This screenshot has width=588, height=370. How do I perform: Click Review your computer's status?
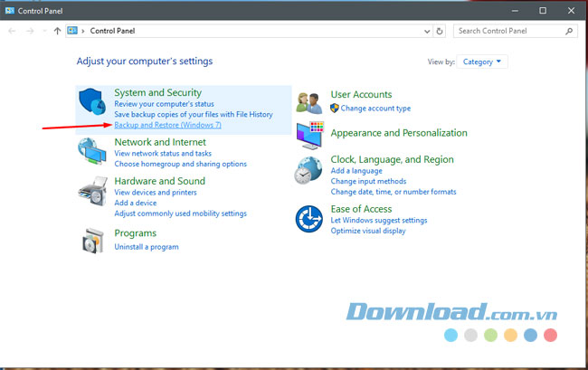click(x=164, y=104)
